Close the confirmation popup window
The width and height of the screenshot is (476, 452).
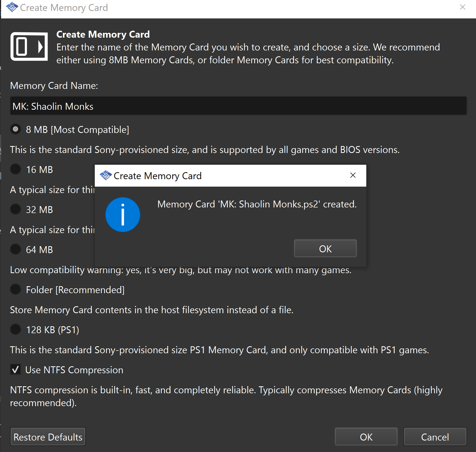353,175
